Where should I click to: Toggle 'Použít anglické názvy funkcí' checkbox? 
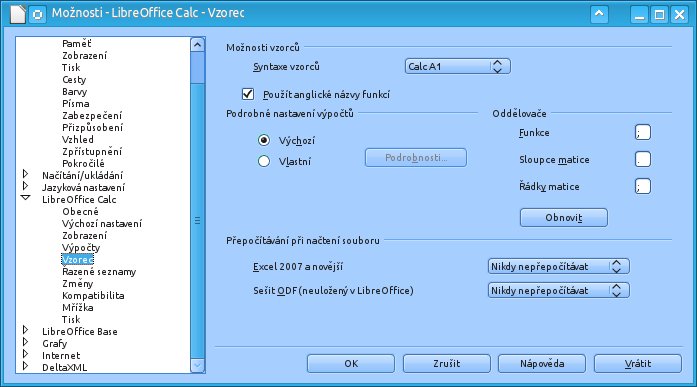[x=248, y=94]
